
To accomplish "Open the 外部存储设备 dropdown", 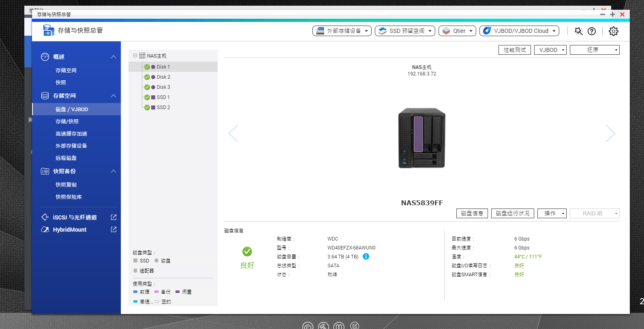I will tap(342, 31).
